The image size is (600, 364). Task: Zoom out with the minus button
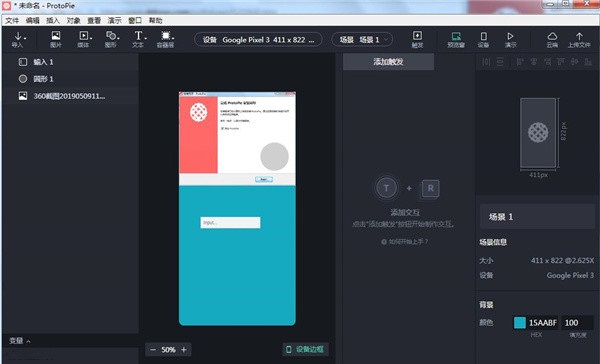coord(153,349)
